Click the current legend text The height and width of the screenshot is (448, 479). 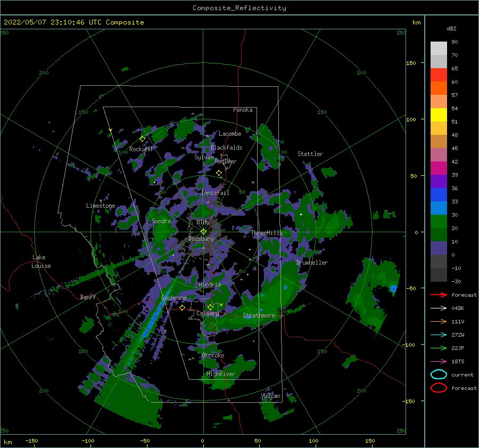(x=463, y=375)
